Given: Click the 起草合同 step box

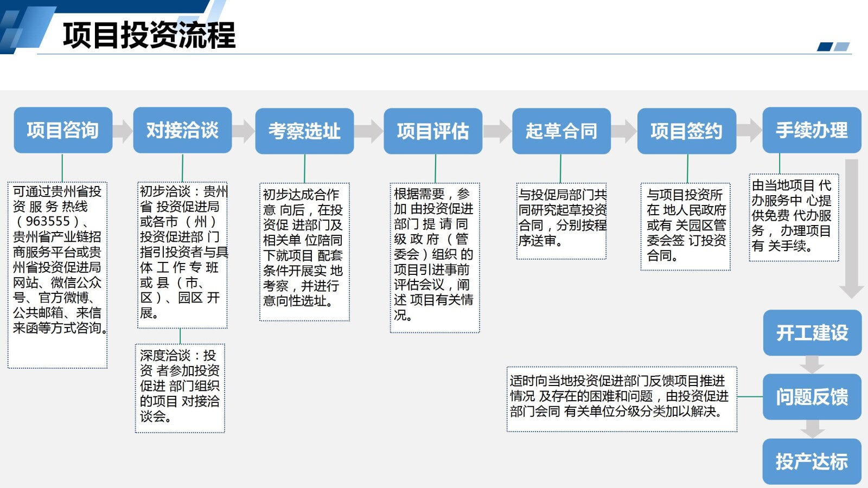Looking at the screenshot, I should pos(561,131).
